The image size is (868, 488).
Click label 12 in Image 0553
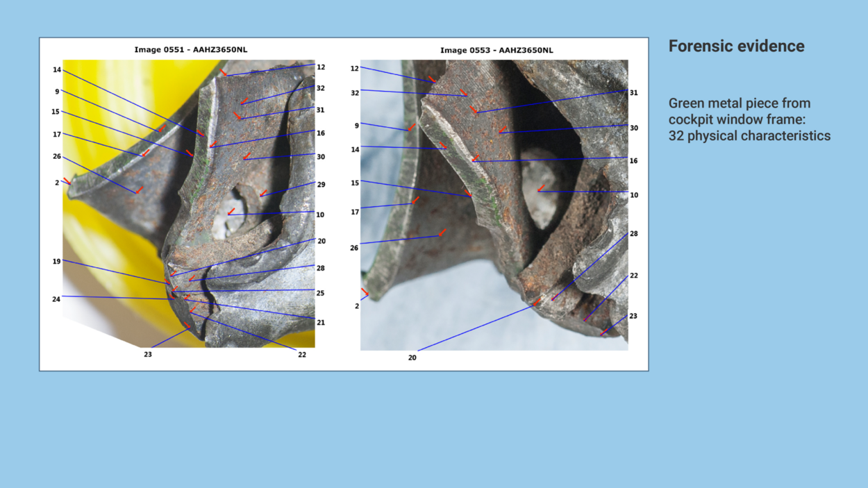pos(355,69)
